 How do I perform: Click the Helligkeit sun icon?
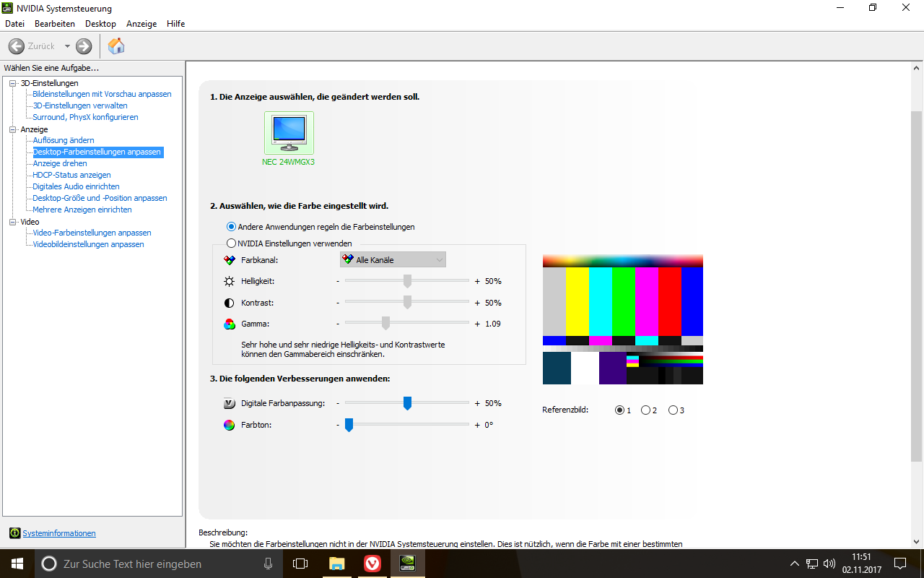229,281
